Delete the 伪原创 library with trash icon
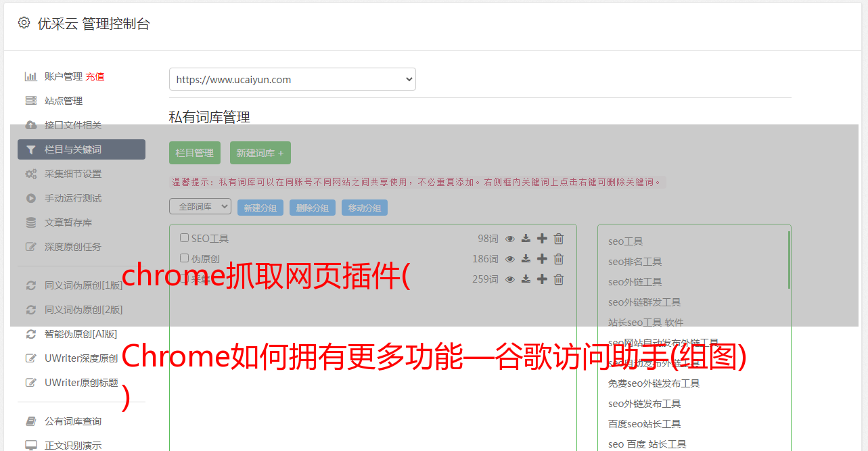 pyautogui.click(x=559, y=259)
